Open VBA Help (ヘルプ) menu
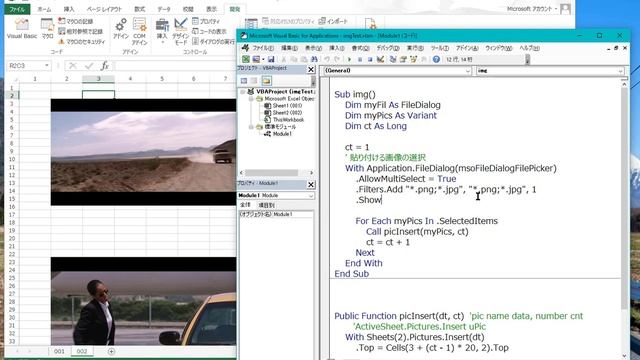Viewport: 640px width, 360px height. (x=529, y=48)
